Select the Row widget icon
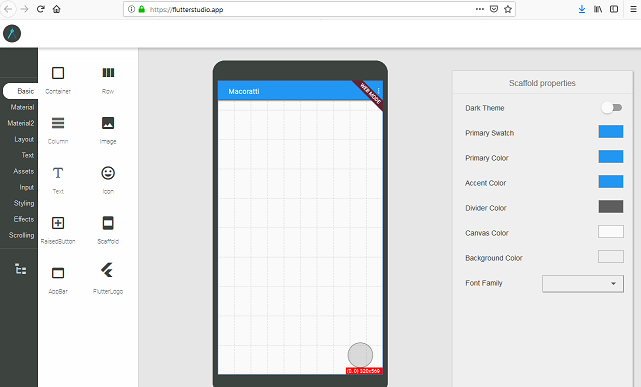641x387 pixels. [108, 73]
